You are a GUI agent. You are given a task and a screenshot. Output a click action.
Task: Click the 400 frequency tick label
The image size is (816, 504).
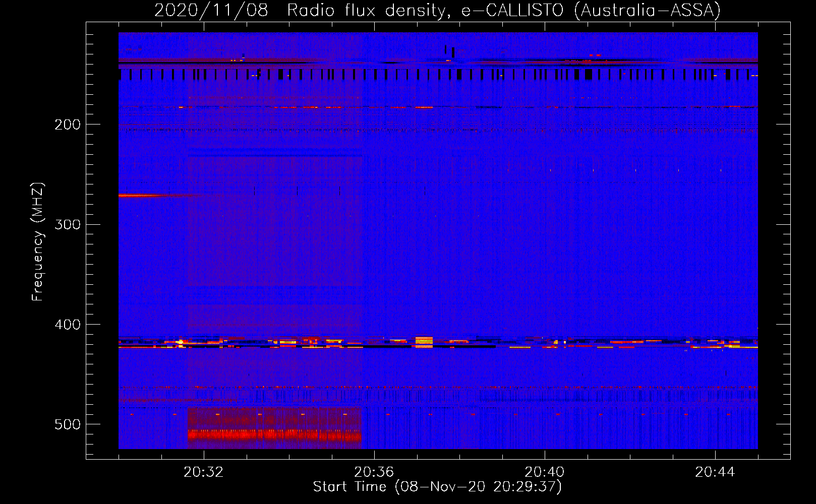click(68, 325)
